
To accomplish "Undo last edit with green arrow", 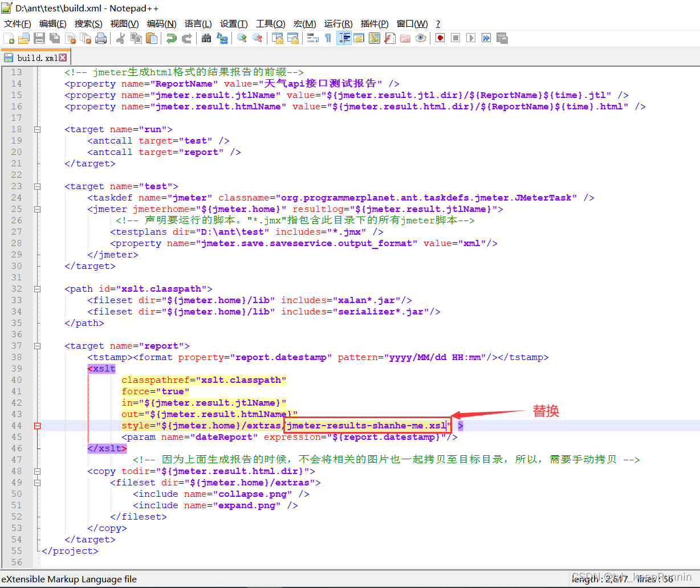I will coord(171,38).
